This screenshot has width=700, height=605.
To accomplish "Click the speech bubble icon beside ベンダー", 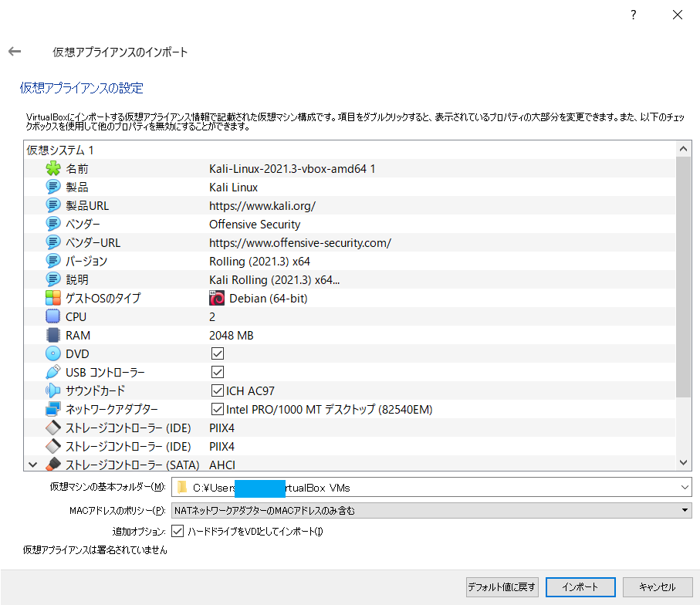I will (x=53, y=224).
